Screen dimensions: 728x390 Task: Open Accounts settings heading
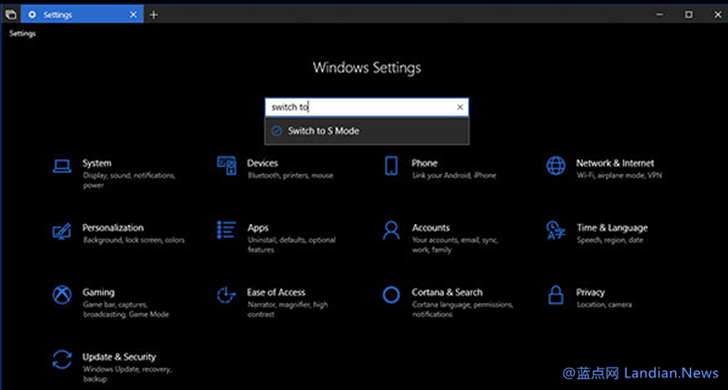tap(431, 228)
